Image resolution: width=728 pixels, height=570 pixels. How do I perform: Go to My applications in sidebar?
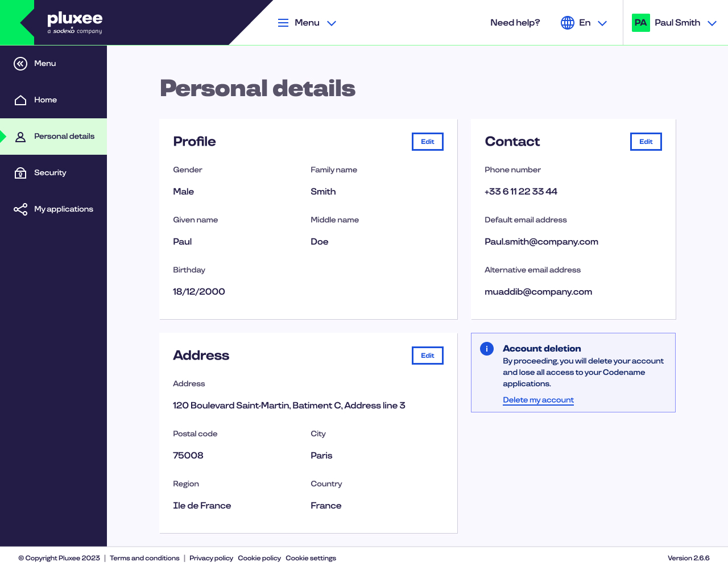63,209
